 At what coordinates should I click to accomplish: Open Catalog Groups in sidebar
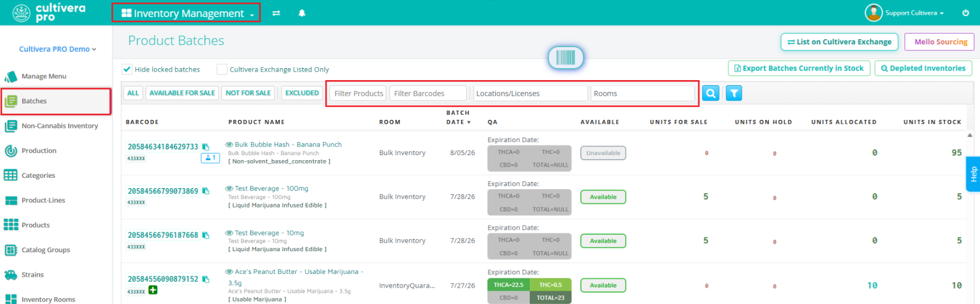click(45, 250)
